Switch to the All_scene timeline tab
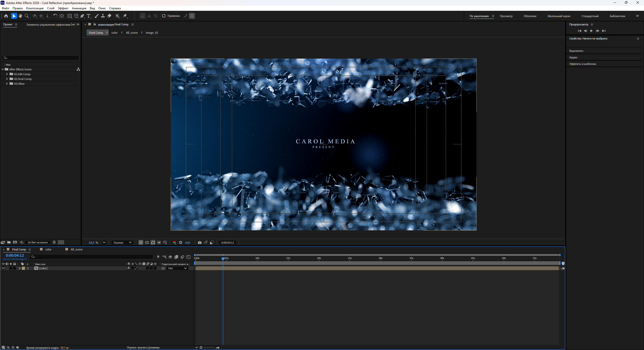 click(76, 249)
